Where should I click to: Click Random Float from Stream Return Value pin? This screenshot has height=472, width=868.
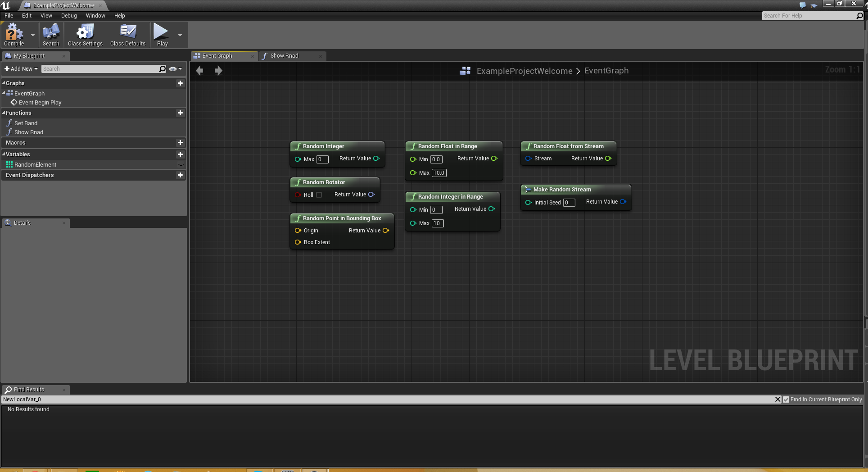pos(608,159)
